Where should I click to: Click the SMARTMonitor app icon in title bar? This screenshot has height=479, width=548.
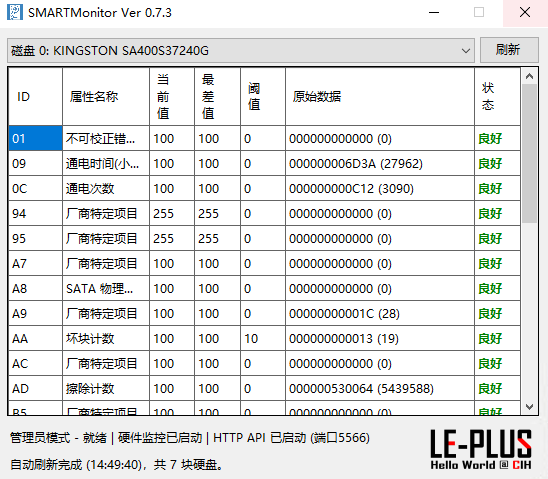point(15,13)
